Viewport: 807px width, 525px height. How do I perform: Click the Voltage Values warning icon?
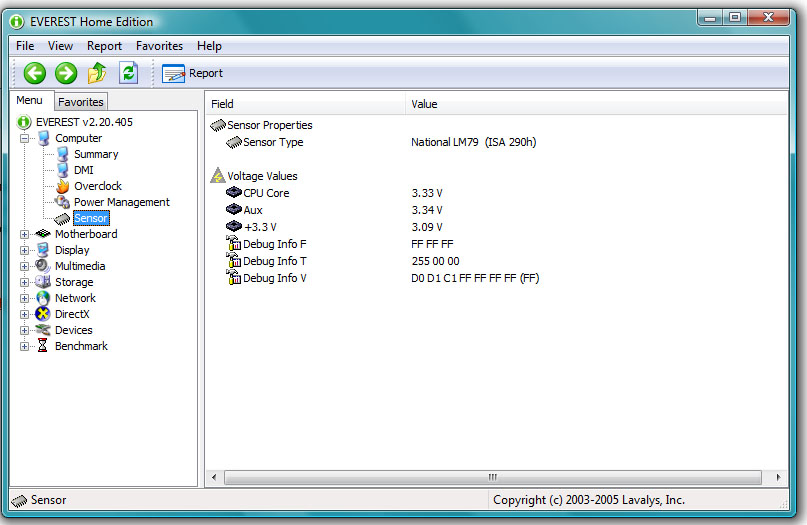pos(218,176)
